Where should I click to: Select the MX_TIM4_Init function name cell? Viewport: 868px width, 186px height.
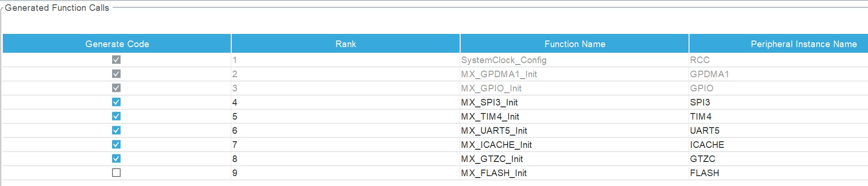tap(575, 116)
